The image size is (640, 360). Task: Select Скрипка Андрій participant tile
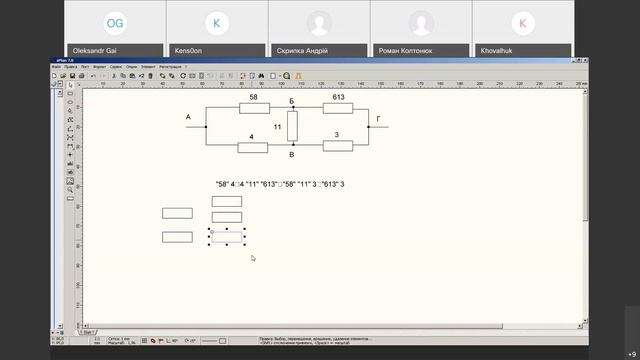click(x=319, y=29)
